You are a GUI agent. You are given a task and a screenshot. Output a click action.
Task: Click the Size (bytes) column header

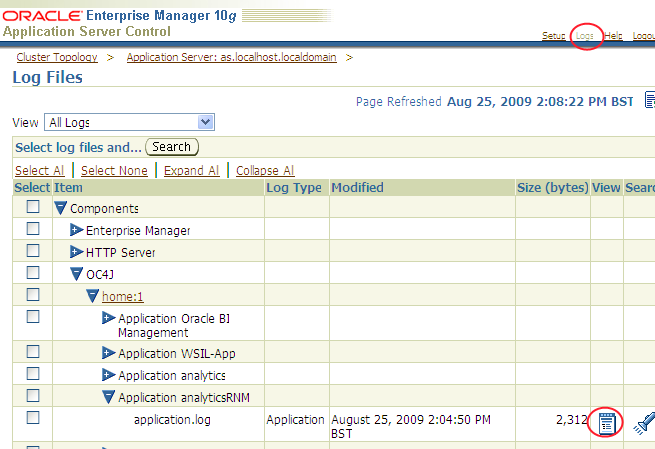(x=553, y=188)
